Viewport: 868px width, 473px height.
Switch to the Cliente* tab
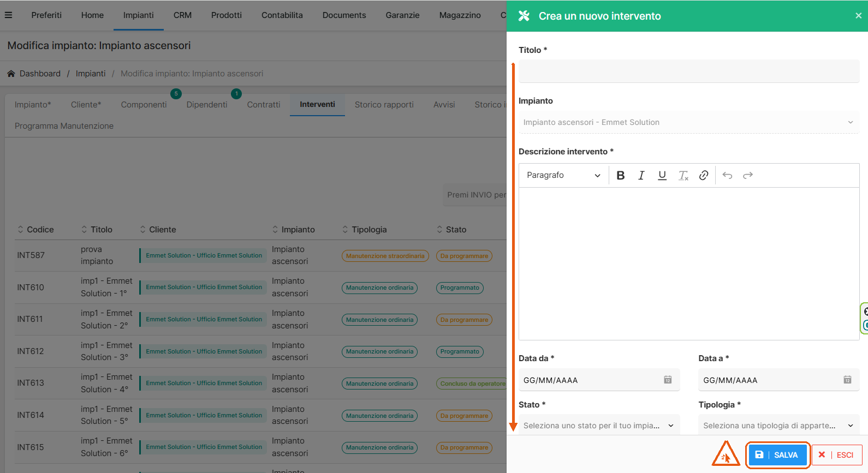(x=86, y=105)
